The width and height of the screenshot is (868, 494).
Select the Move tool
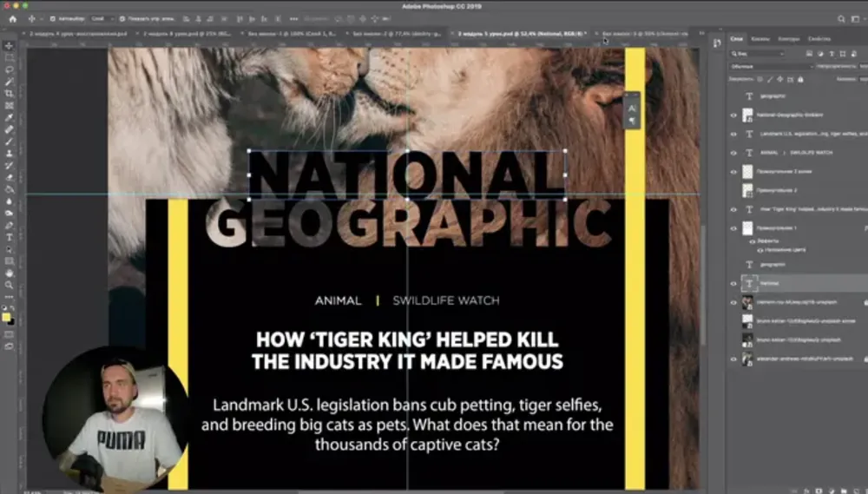pyautogui.click(x=9, y=46)
